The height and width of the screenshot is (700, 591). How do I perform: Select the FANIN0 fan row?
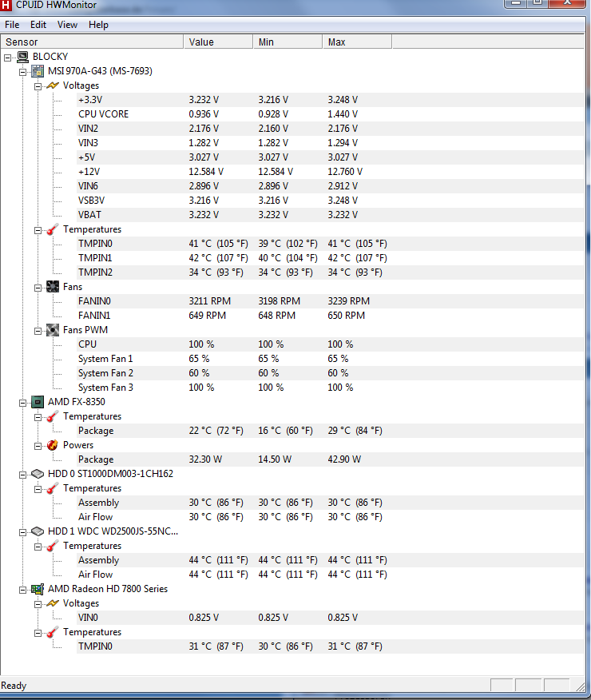click(330, 301)
